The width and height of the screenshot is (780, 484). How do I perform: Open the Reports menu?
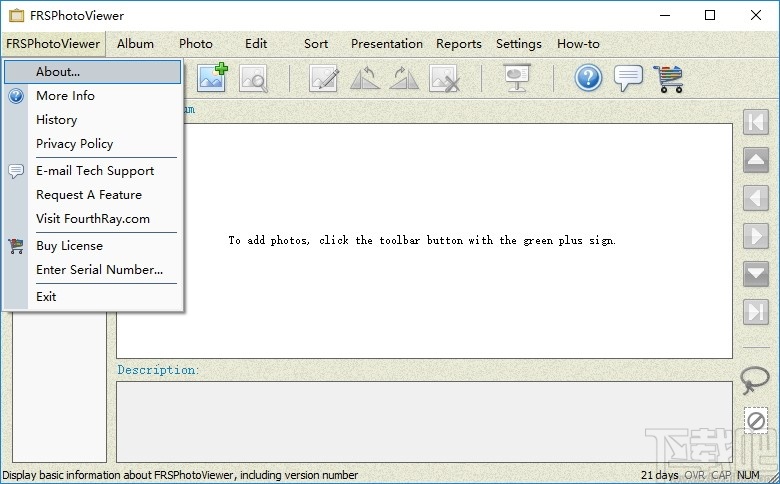(459, 44)
